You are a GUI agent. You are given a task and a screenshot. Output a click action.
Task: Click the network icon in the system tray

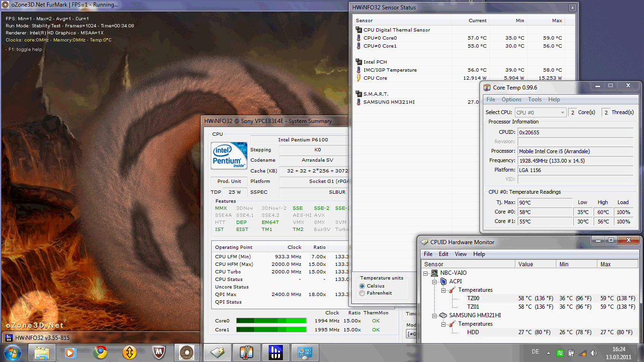[582, 353]
